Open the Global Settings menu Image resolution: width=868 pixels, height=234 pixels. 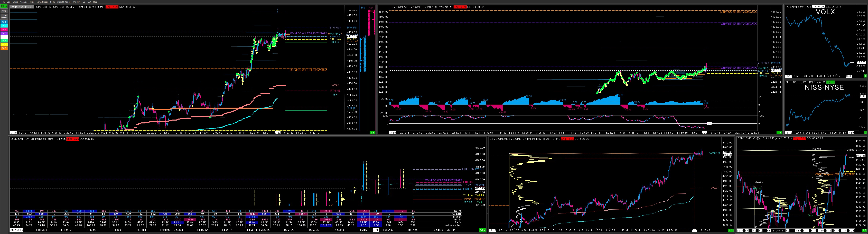(x=64, y=2)
